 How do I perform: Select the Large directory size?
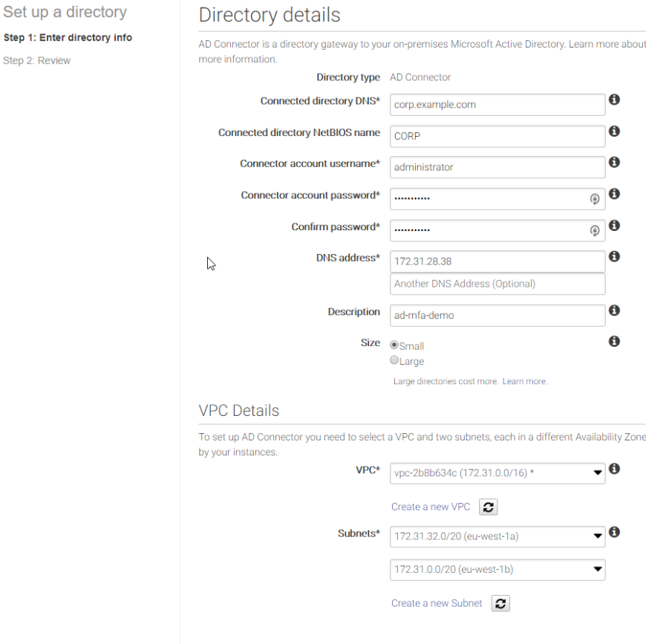pos(394,360)
